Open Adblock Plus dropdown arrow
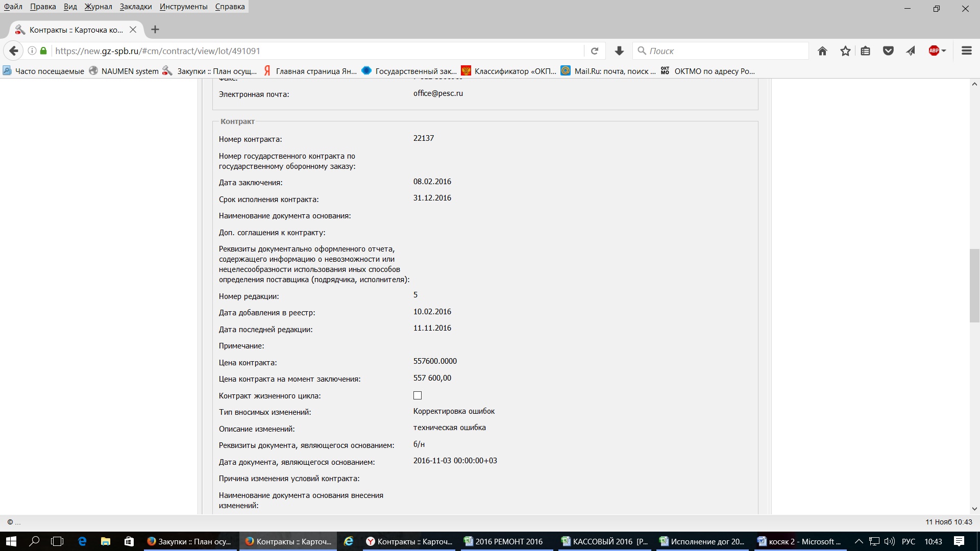980x551 pixels. coord(944,51)
